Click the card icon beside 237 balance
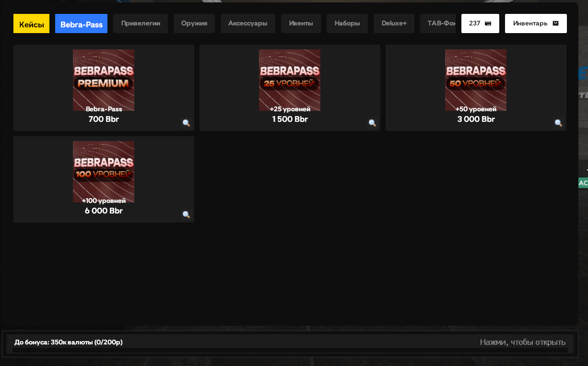 pos(488,24)
